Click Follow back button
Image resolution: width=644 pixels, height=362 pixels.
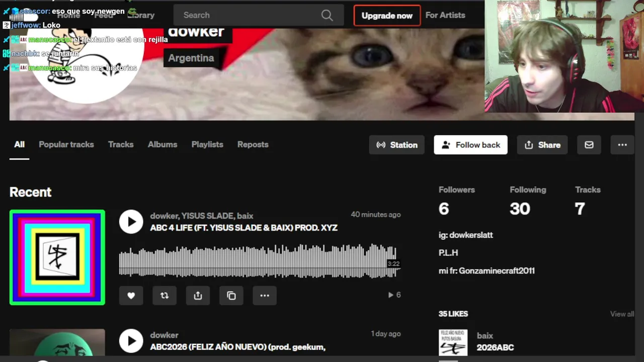[x=470, y=145]
